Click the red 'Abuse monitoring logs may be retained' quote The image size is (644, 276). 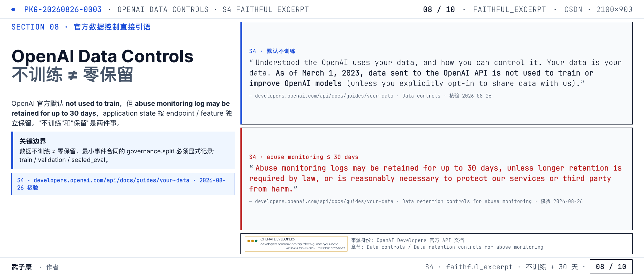(x=435, y=178)
